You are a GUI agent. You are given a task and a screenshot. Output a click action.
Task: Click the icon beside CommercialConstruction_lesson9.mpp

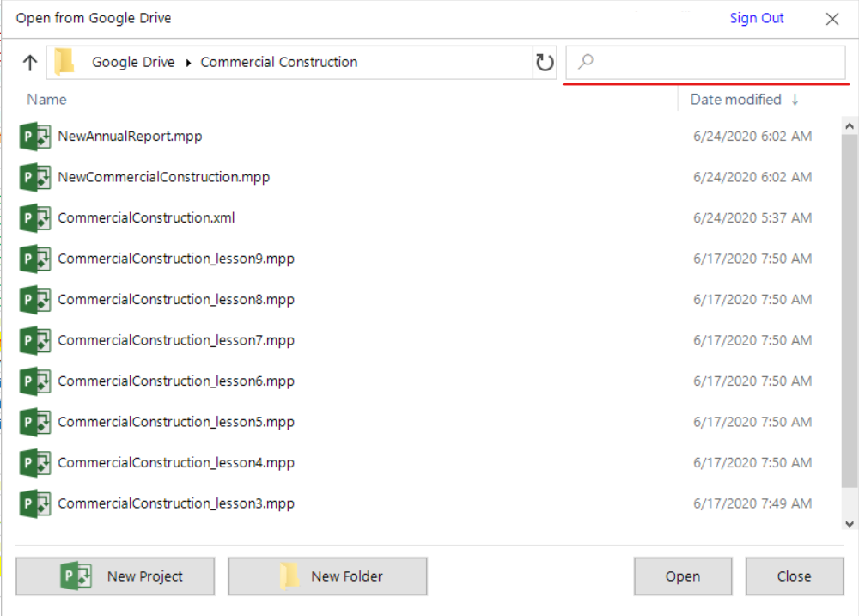pyautogui.click(x=35, y=259)
